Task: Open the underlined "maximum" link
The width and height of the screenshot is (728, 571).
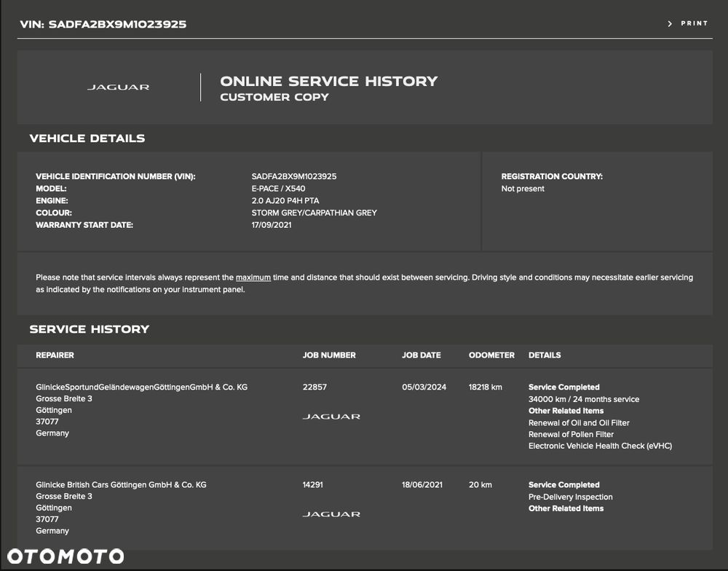Action: tap(253, 277)
